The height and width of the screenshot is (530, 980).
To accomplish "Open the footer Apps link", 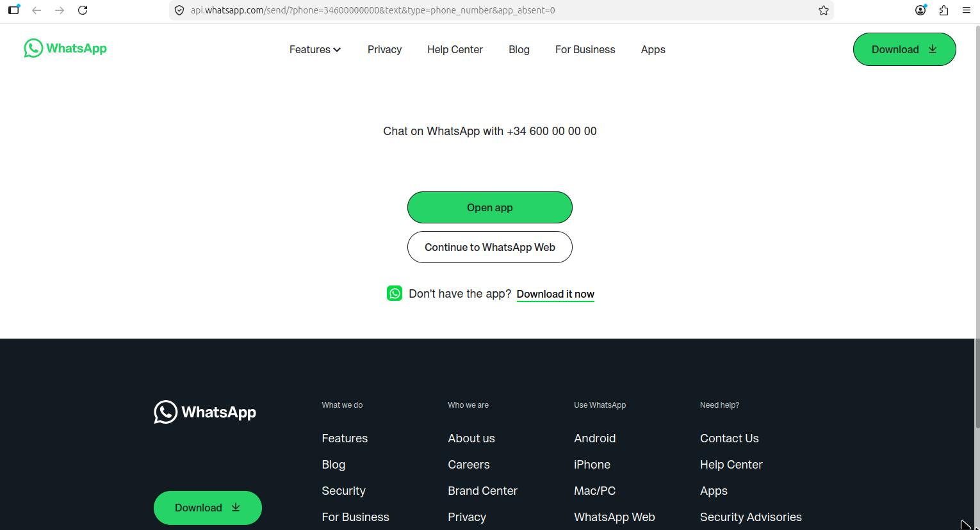I will (x=714, y=491).
